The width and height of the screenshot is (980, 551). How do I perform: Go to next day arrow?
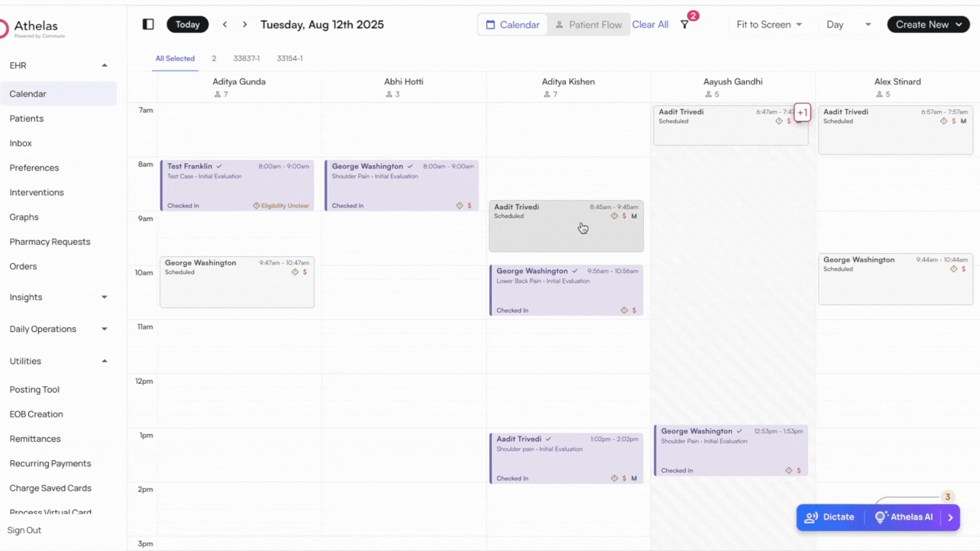coord(245,24)
